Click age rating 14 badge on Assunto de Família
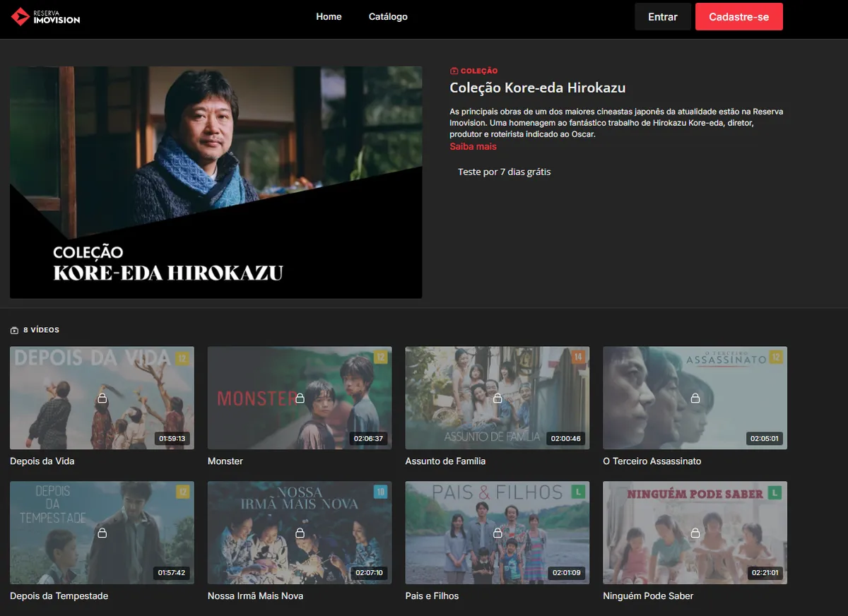848x616 pixels. click(579, 358)
